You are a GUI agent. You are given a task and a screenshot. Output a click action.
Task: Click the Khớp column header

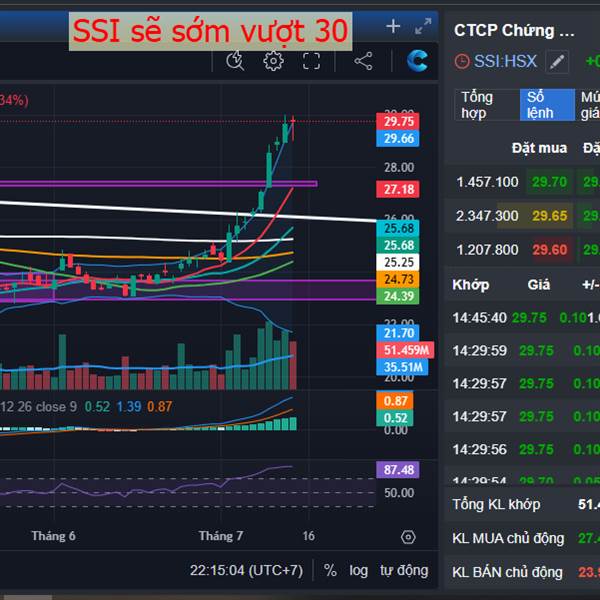pos(471,285)
